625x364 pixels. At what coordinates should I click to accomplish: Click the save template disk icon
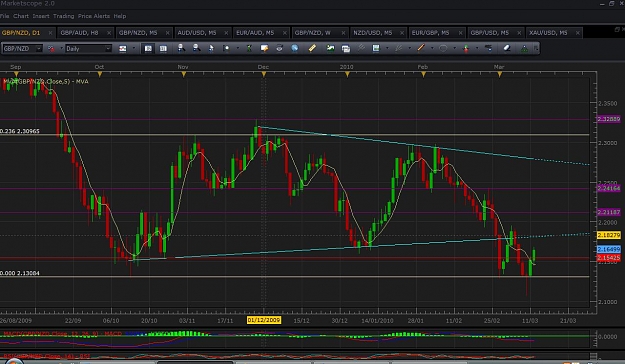[x=376, y=48]
